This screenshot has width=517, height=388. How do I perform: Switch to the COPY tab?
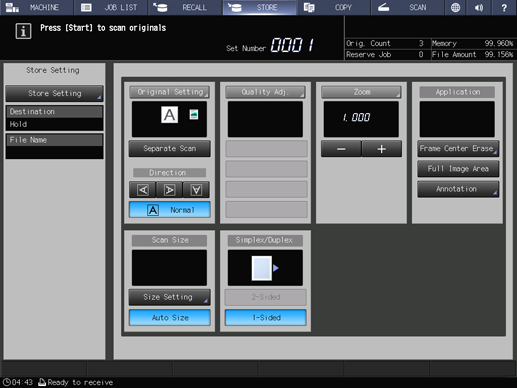[333, 7]
